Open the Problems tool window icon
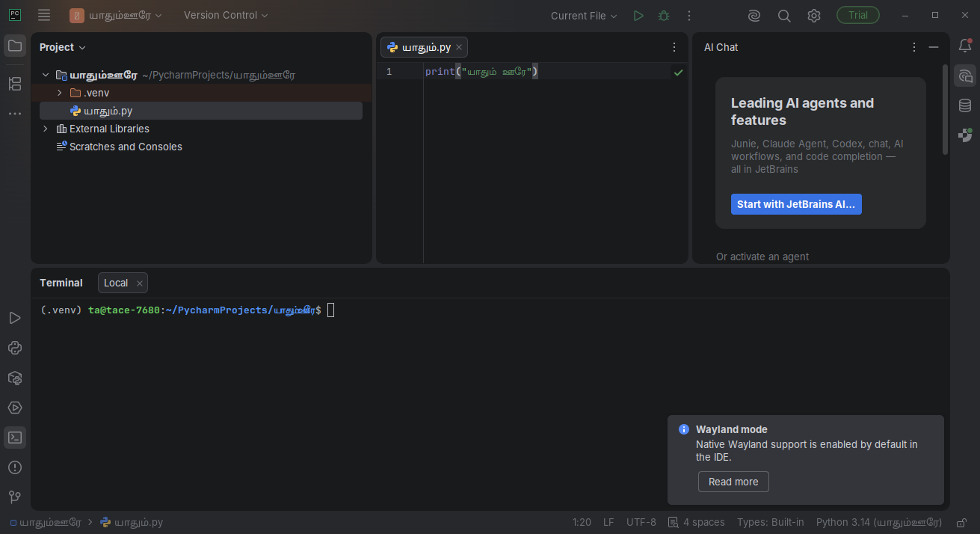The height and width of the screenshot is (534, 980). [15, 467]
